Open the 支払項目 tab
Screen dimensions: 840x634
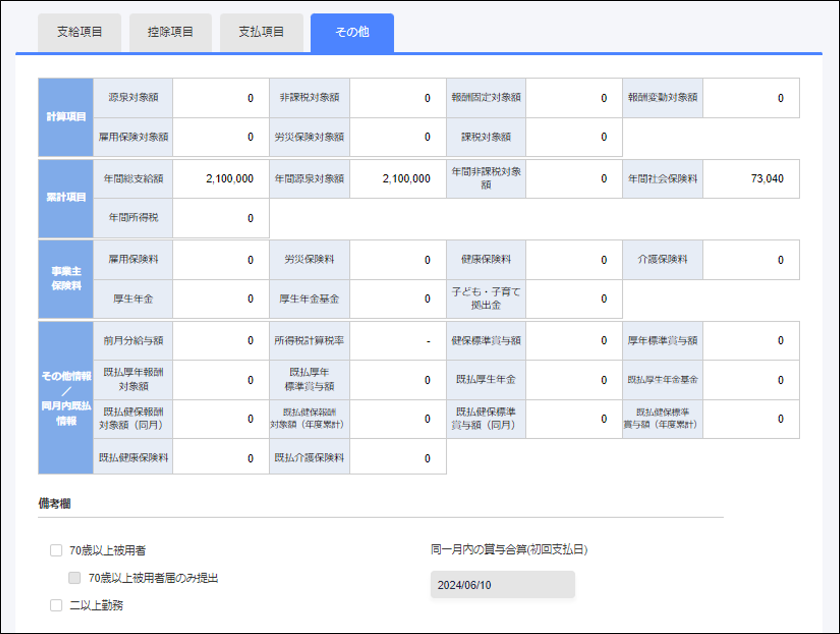(262, 32)
